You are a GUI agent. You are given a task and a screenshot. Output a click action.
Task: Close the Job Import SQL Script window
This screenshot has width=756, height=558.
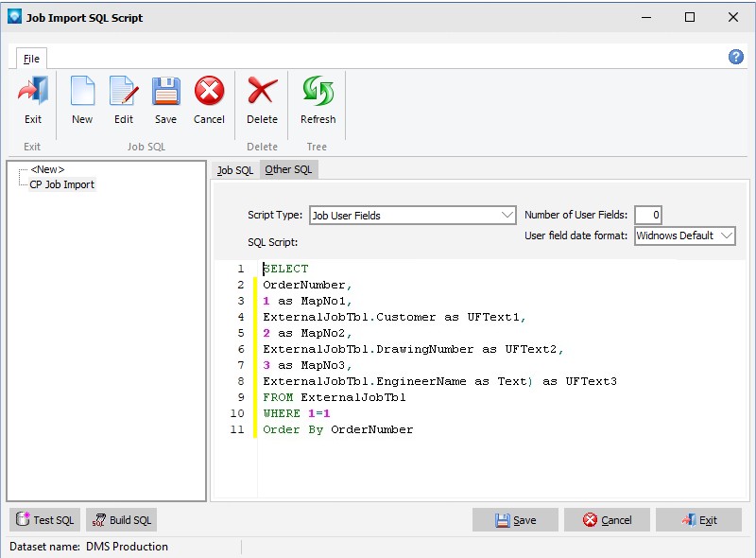pyautogui.click(x=733, y=17)
